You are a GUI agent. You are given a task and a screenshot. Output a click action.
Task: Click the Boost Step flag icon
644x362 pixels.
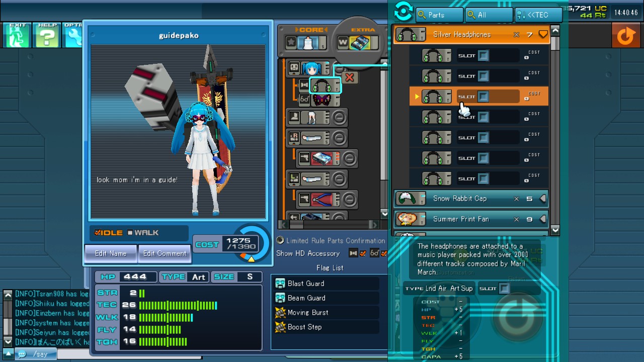tap(280, 327)
